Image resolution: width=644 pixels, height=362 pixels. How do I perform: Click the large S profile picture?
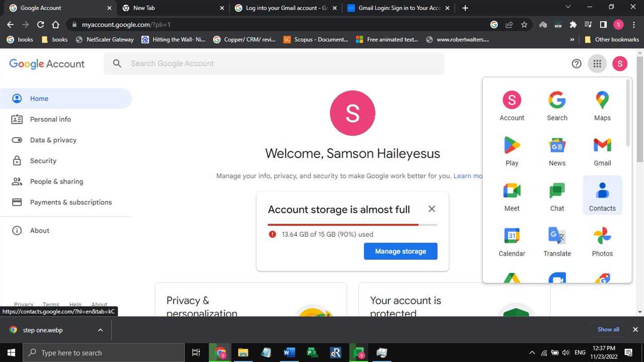tap(352, 114)
